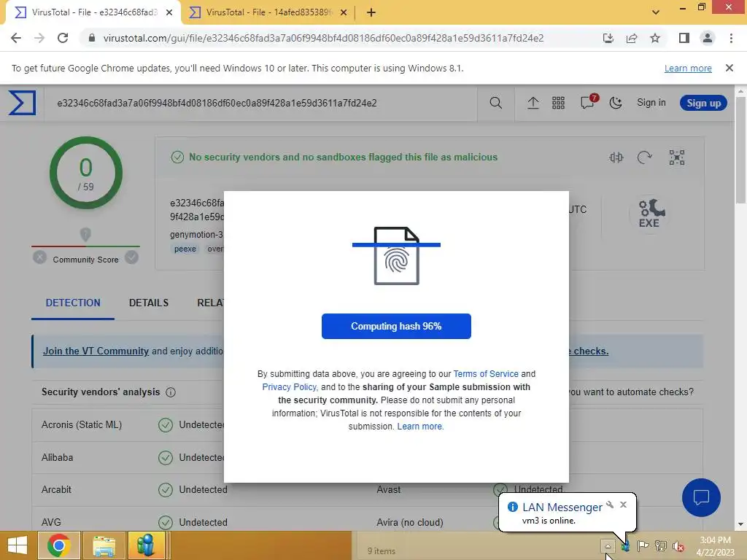Show hidden system tray icons
The image size is (747, 560).
coord(608,545)
